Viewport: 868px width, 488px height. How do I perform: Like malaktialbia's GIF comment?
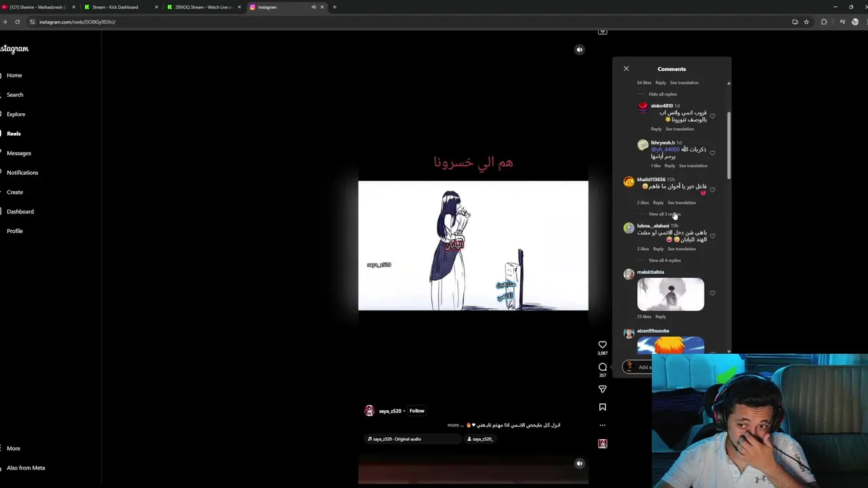(x=712, y=293)
